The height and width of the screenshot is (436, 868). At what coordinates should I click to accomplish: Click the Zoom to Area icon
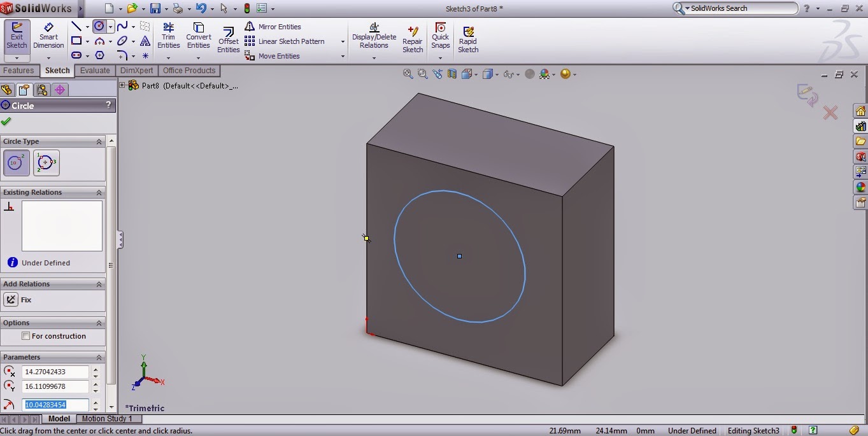coord(423,74)
